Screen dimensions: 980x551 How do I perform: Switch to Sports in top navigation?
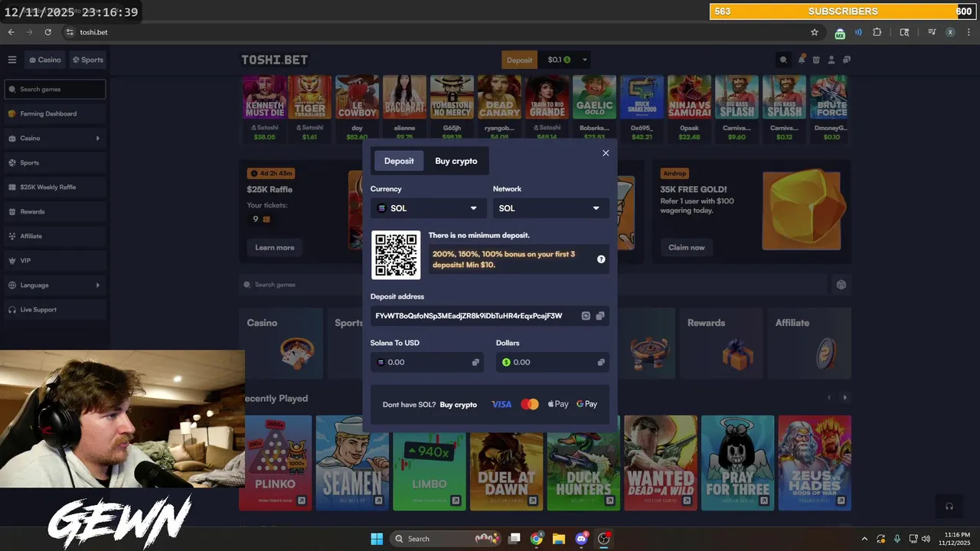click(x=88, y=60)
